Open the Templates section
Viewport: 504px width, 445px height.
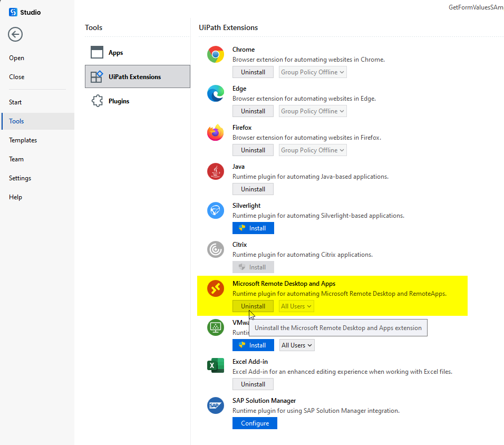coord(23,140)
